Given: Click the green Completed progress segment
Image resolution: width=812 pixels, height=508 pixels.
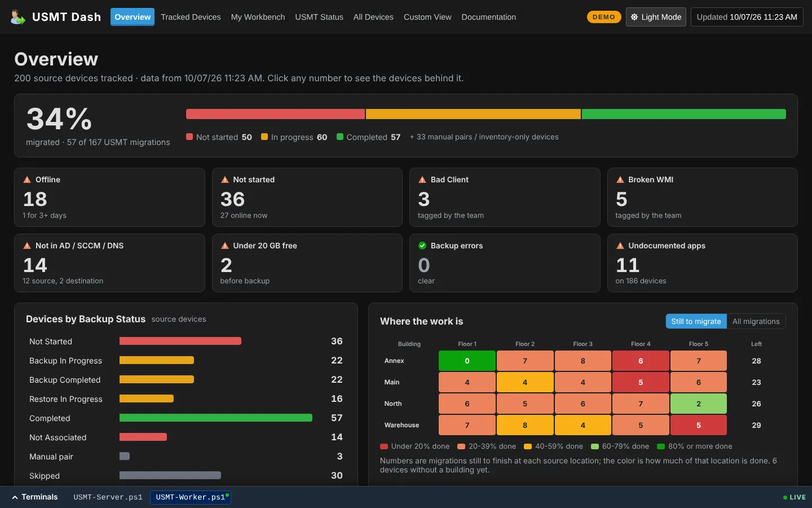Looking at the screenshot, I should point(684,114).
